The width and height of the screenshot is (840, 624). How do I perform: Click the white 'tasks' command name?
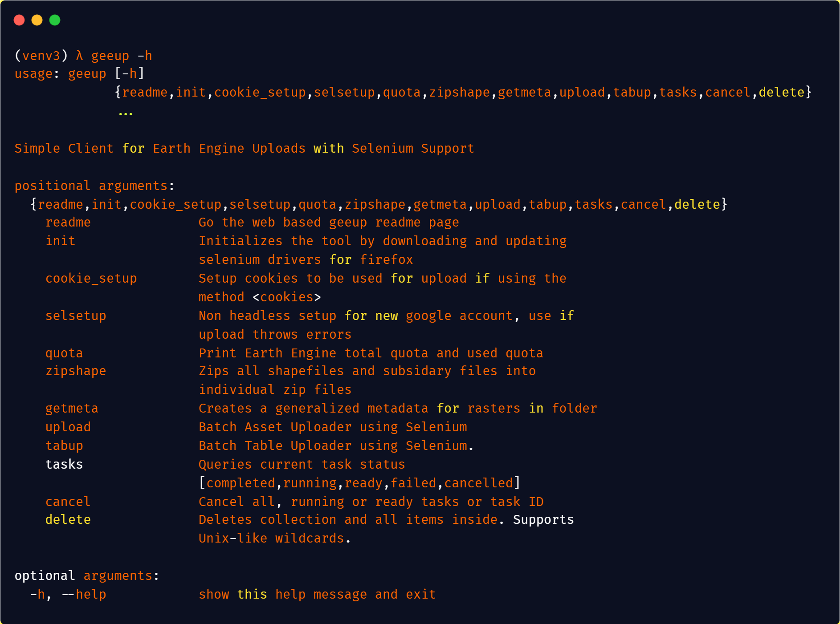64,464
